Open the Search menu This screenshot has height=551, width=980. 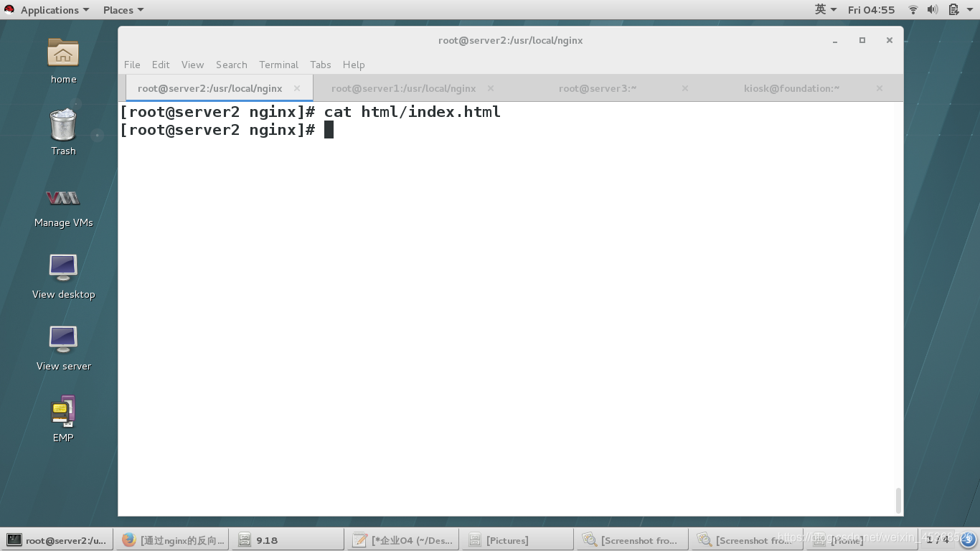[x=231, y=65]
